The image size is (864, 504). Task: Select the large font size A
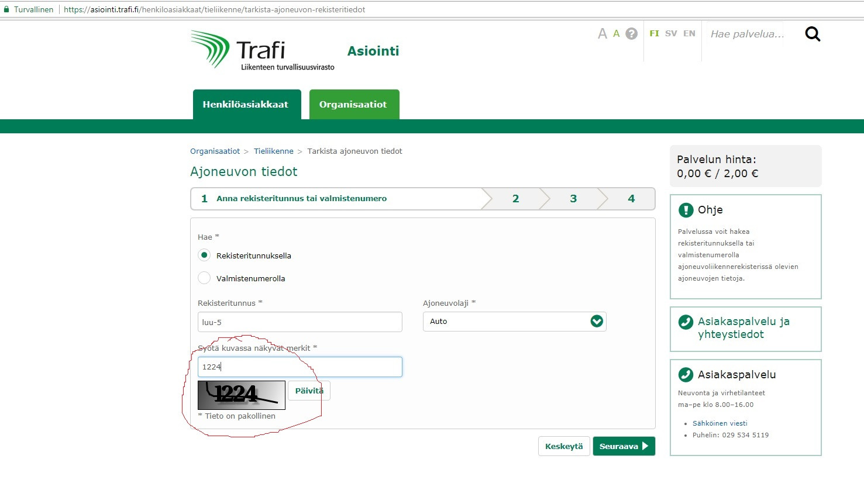coord(602,34)
